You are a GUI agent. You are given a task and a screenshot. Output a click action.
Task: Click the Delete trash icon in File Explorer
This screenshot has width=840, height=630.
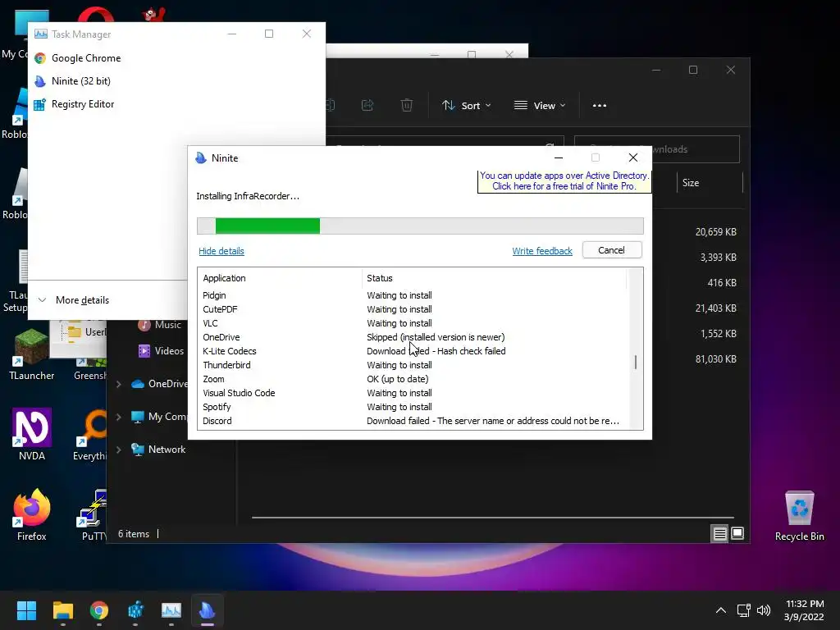tap(407, 106)
